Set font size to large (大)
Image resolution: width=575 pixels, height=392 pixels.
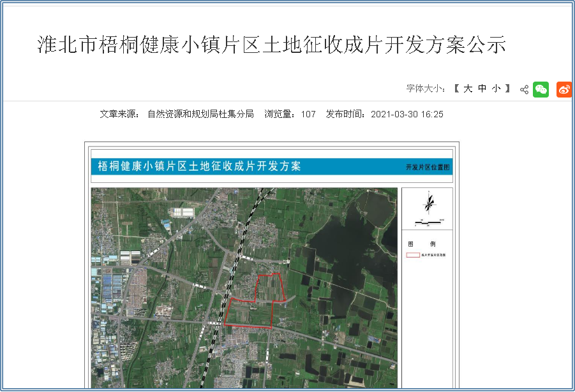pyautogui.click(x=468, y=89)
